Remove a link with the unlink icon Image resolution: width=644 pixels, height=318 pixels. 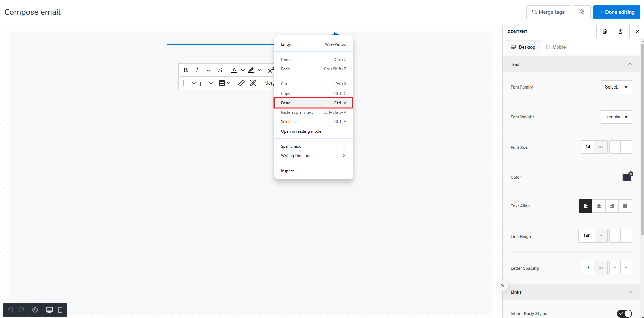[x=253, y=83]
